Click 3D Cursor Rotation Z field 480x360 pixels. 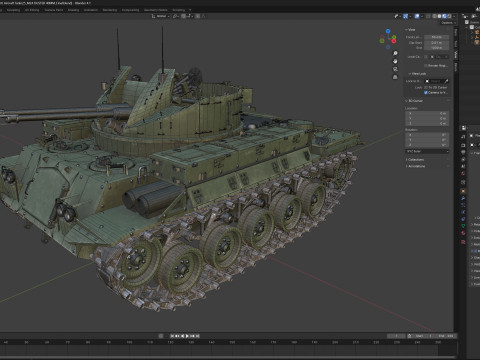pos(427,145)
